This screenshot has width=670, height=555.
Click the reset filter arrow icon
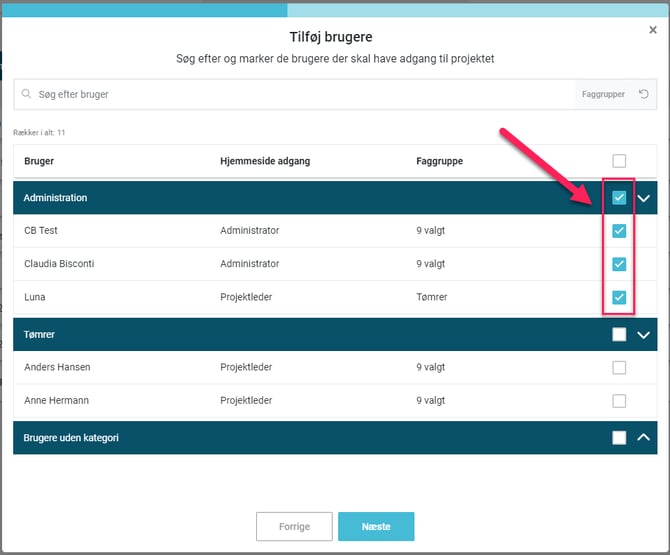click(x=643, y=95)
